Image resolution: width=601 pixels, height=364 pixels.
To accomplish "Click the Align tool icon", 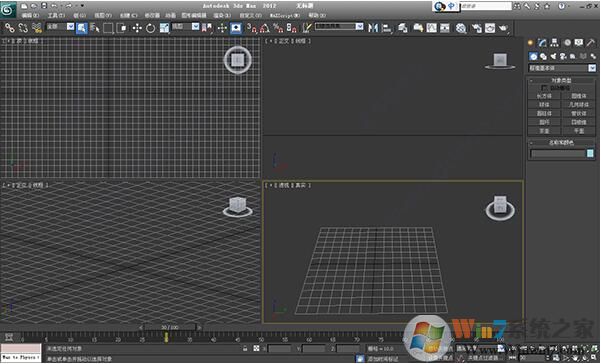I will [x=386, y=28].
